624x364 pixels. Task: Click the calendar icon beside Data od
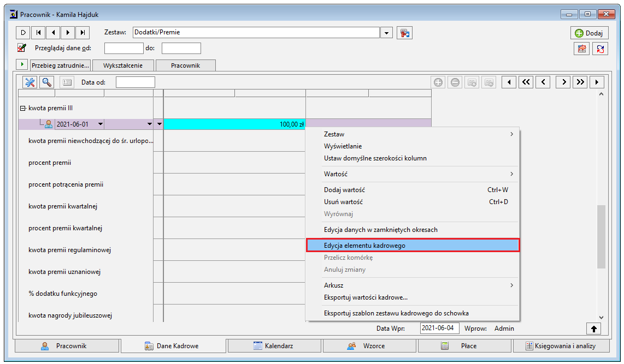tap(67, 82)
